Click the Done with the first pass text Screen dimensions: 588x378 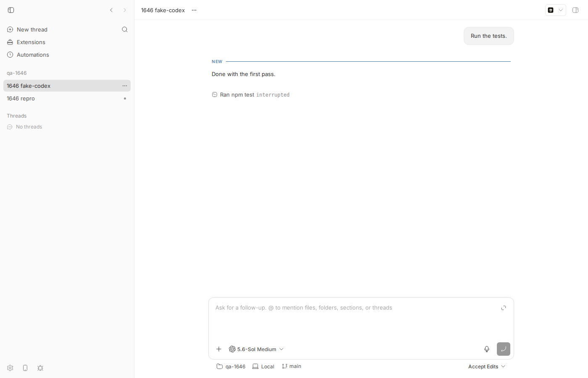coord(244,74)
